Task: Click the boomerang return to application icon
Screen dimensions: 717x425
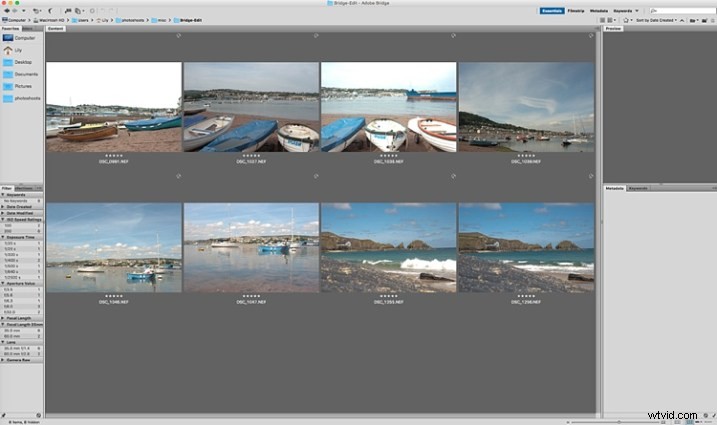Action: coord(50,11)
